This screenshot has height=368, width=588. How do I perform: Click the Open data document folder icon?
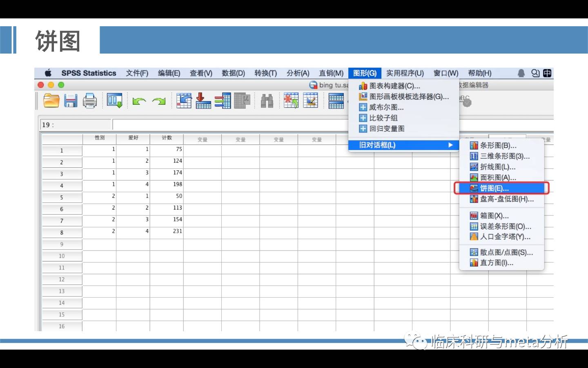click(51, 101)
